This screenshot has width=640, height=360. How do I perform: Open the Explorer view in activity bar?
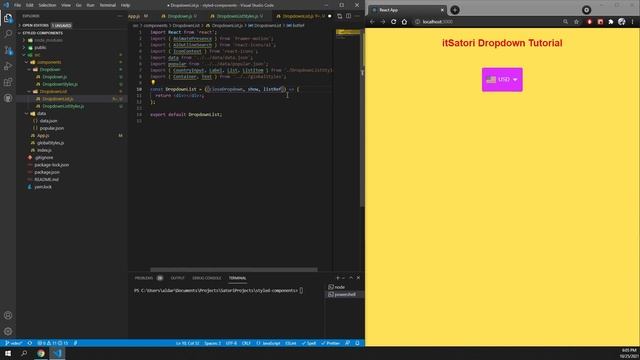point(8,18)
